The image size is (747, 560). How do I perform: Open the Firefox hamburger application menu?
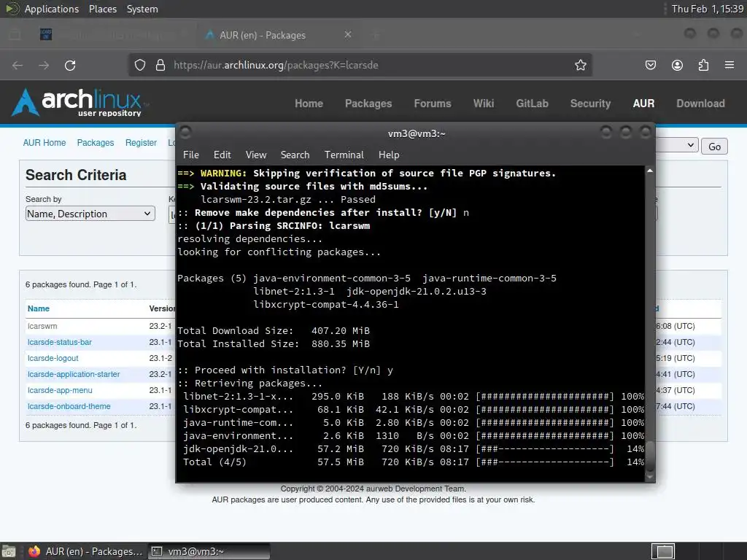pyautogui.click(x=729, y=65)
